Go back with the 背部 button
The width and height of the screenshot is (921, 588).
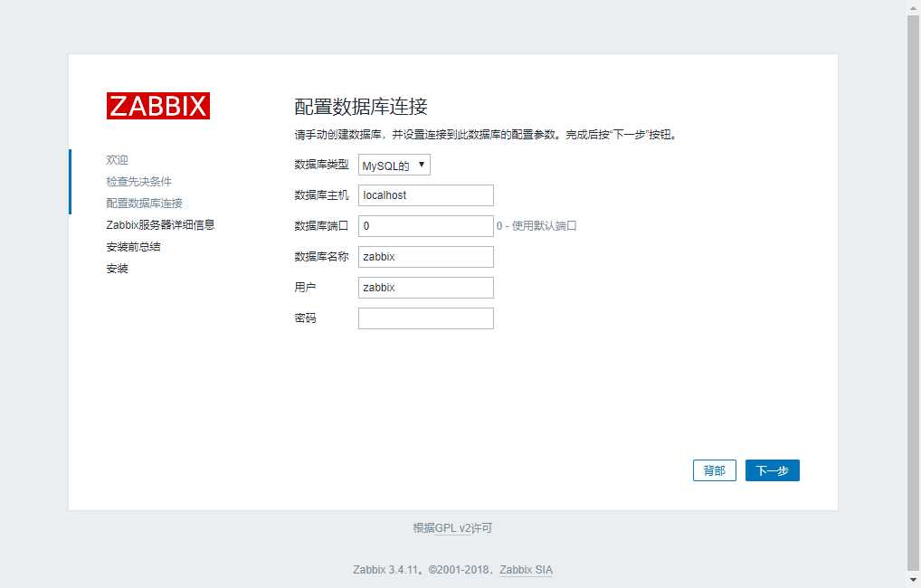[714, 470]
